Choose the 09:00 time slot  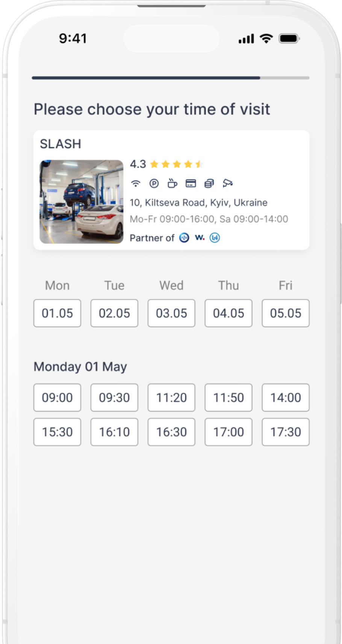[57, 397]
